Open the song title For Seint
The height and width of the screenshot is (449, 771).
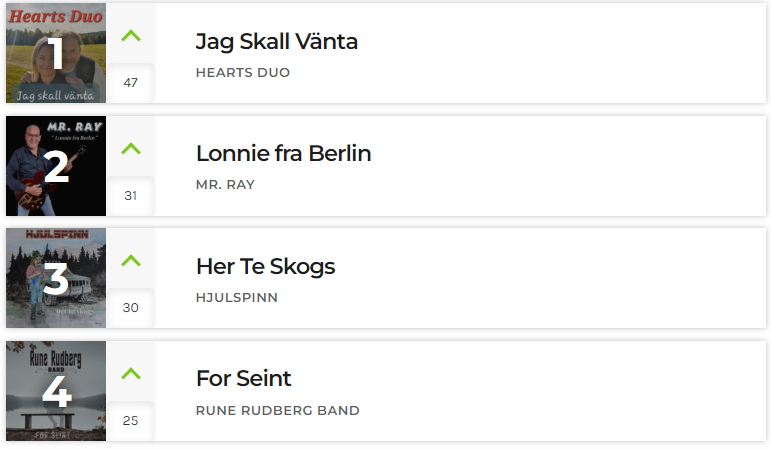coord(243,379)
